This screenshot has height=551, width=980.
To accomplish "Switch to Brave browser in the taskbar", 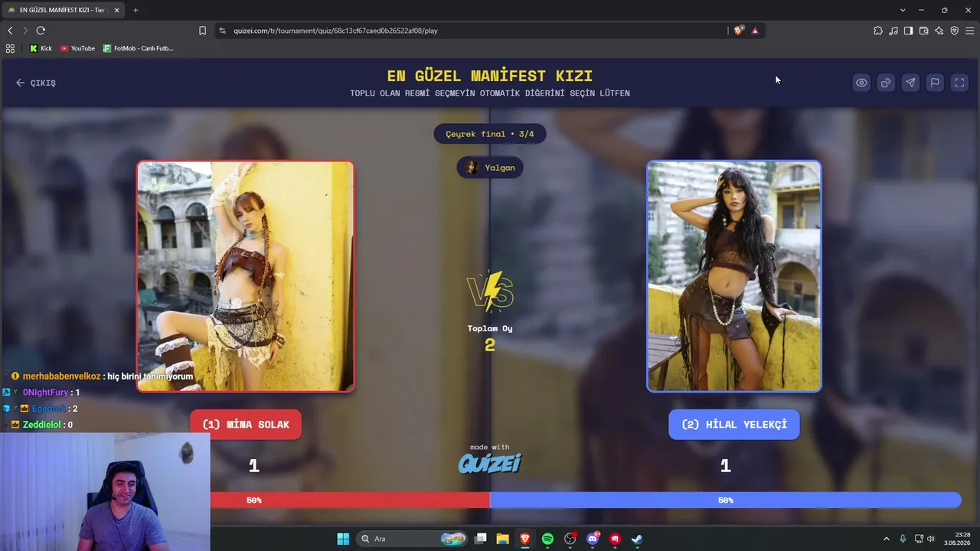I will (x=525, y=539).
